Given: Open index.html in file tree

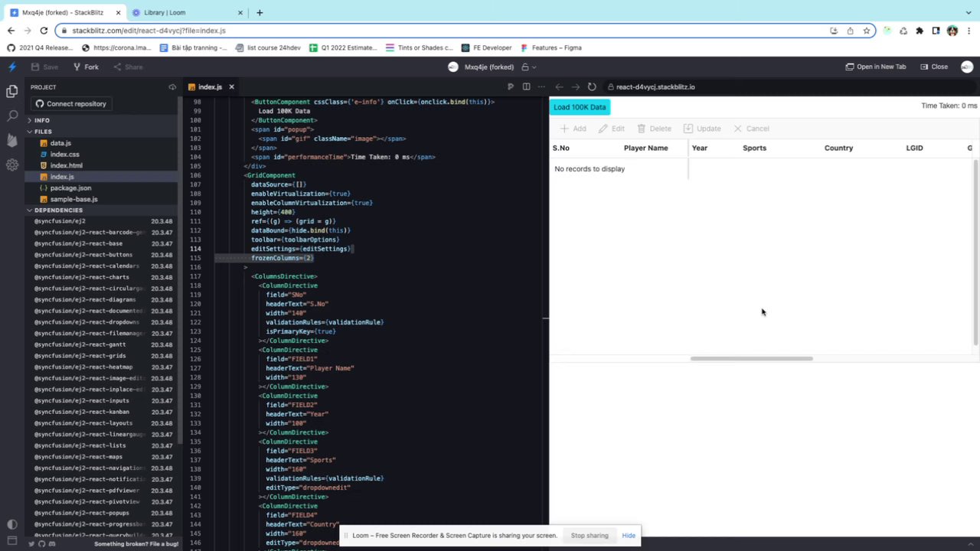Looking at the screenshot, I should [66, 165].
